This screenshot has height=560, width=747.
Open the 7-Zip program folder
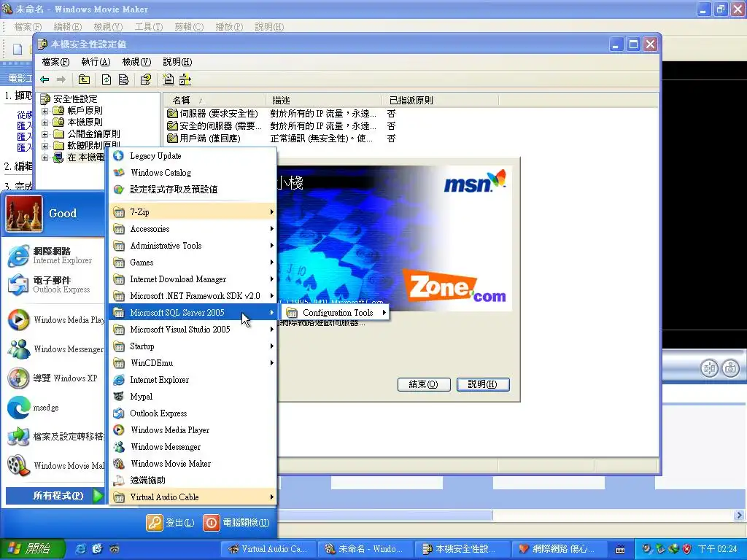(x=193, y=212)
